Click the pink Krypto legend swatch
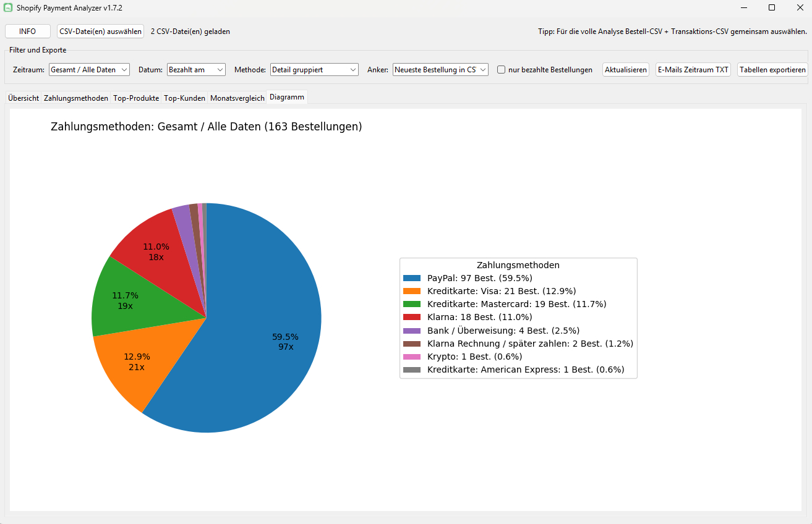 point(412,357)
